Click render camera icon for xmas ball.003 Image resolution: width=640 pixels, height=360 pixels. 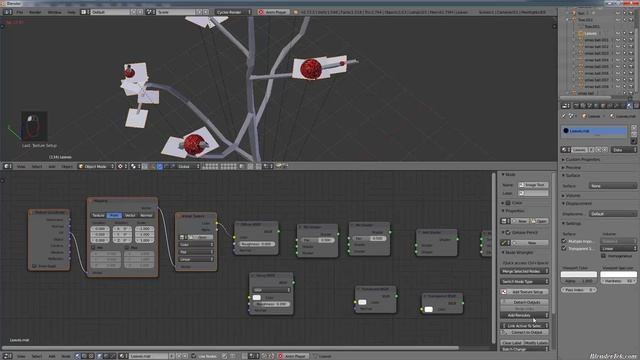point(631,53)
